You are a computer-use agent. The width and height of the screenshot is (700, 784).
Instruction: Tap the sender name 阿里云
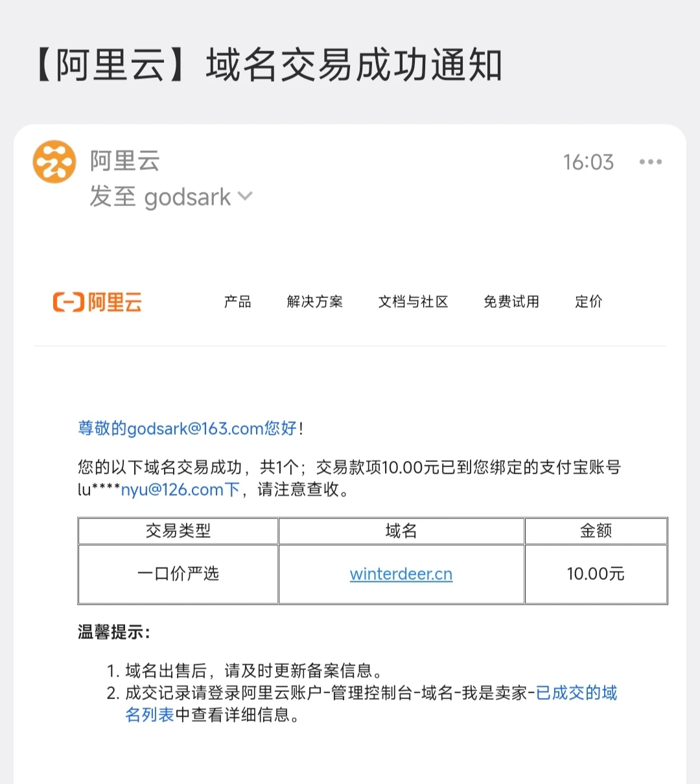124,161
